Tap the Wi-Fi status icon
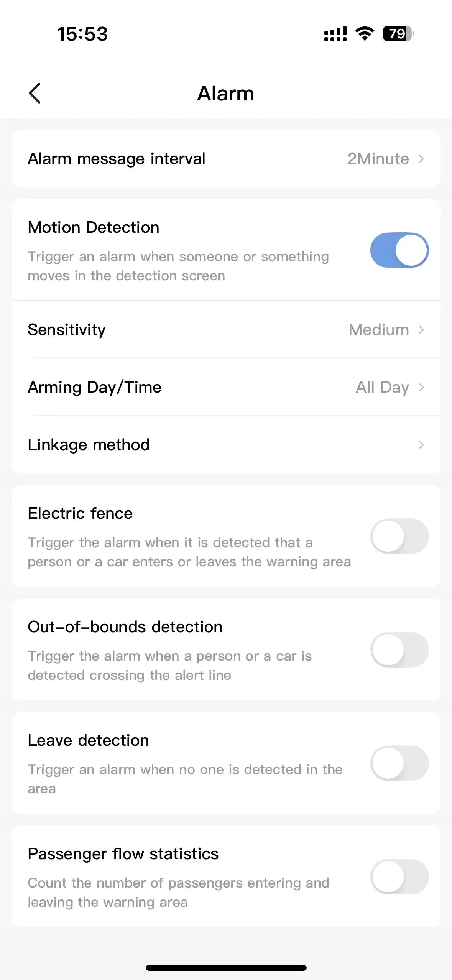Viewport: 452px width, 980px height. 365,34
